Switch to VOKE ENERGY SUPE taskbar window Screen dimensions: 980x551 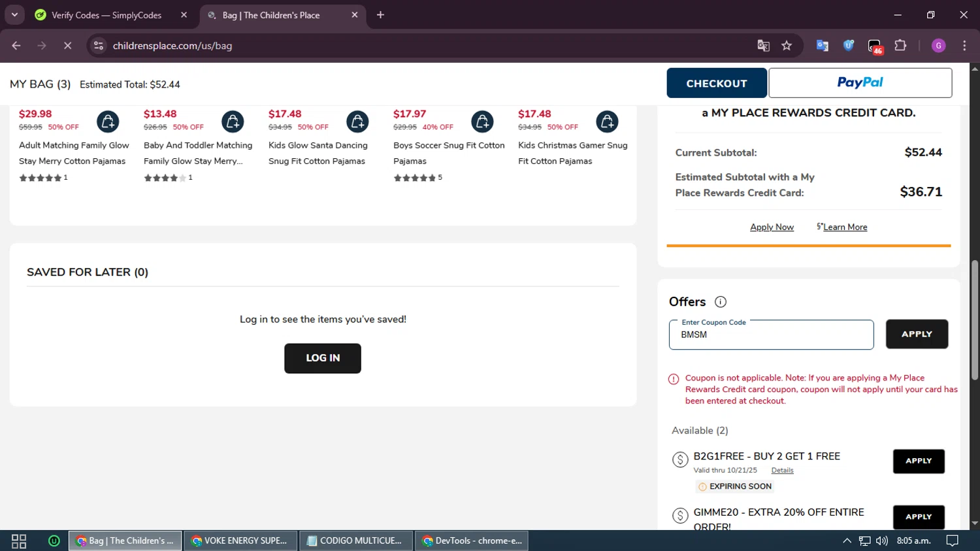coord(241,541)
